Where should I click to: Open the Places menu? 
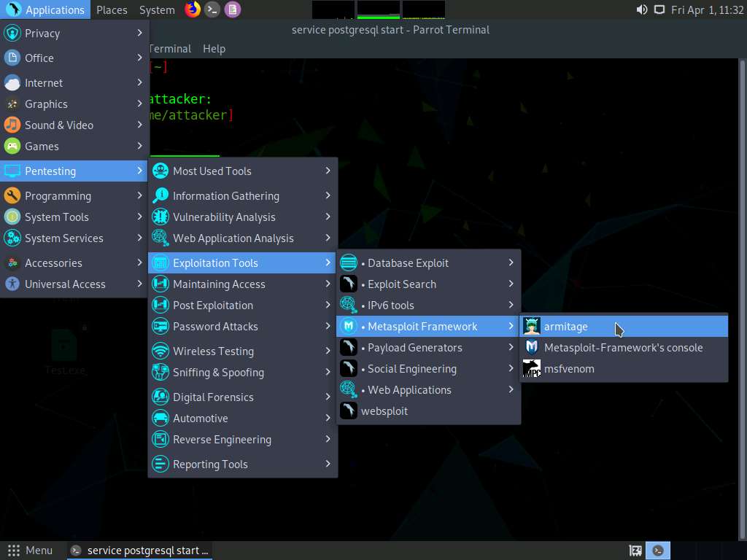(112, 9)
